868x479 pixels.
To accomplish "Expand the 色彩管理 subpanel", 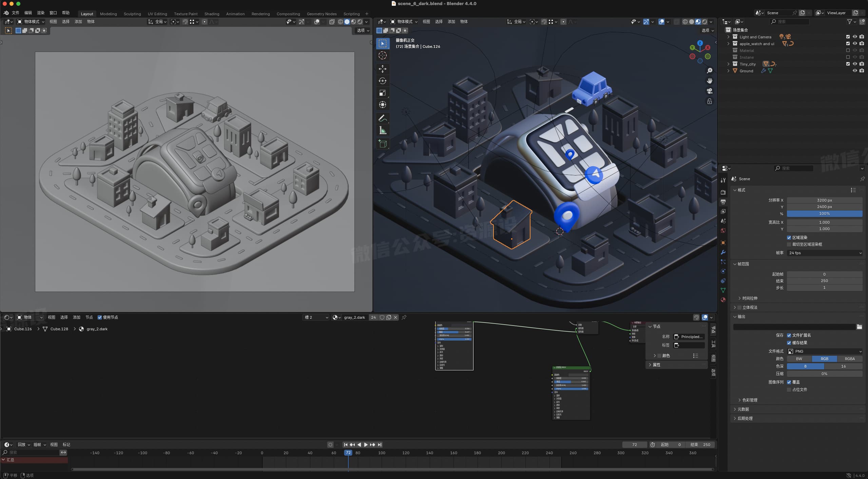I will (x=749, y=400).
